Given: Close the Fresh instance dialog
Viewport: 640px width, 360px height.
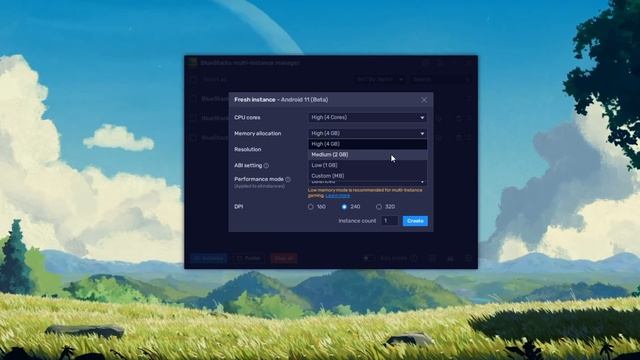Looking at the screenshot, I should 424,100.
